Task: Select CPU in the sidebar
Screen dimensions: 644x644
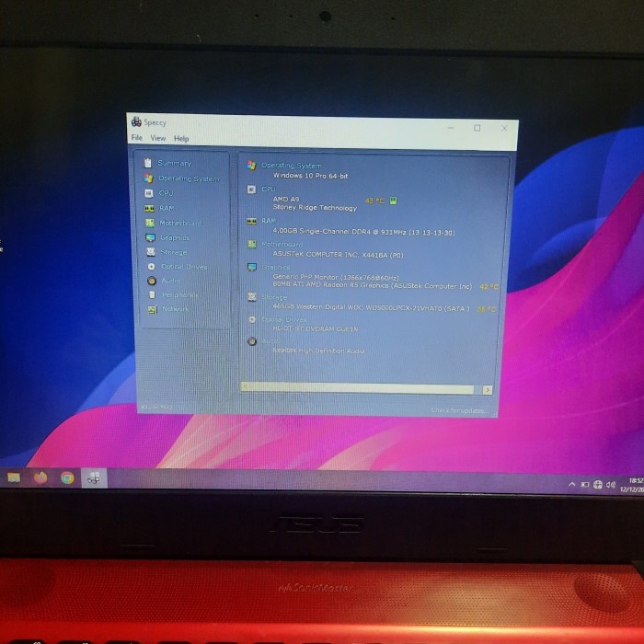Action: pyautogui.click(x=166, y=193)
